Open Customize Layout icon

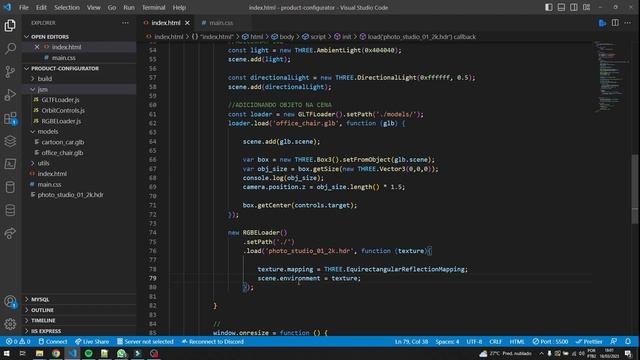[x=586, y=7]
